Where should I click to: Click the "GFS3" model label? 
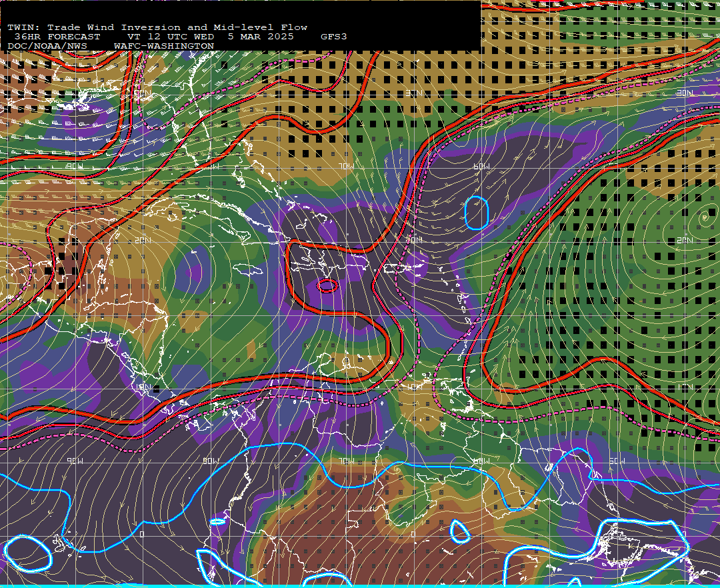334,37
